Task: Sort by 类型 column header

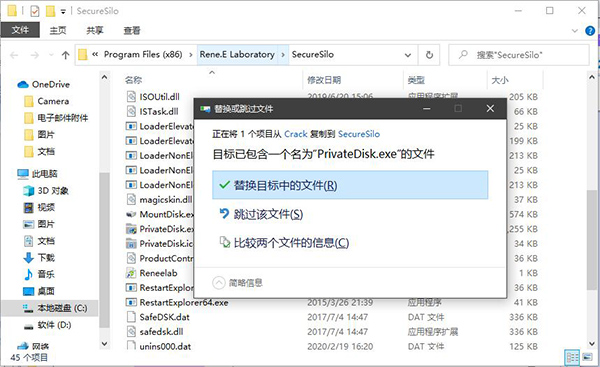Action: [x=416, y=80]
